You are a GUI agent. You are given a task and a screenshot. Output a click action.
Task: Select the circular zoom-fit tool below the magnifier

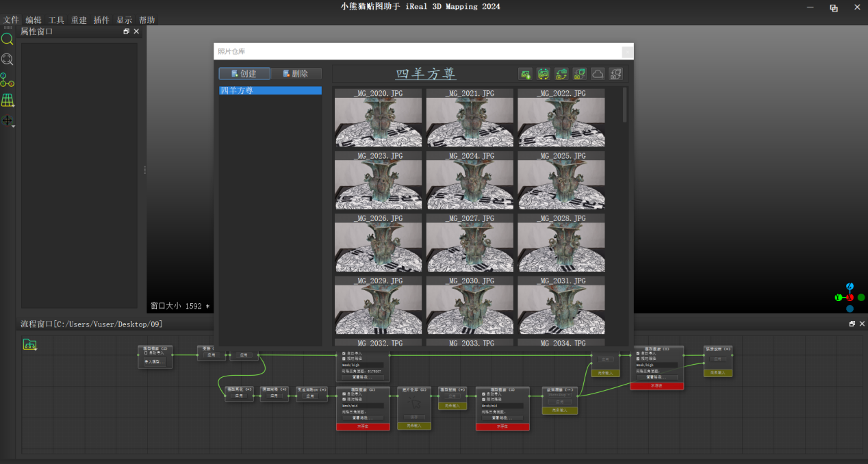click(8, 60)
